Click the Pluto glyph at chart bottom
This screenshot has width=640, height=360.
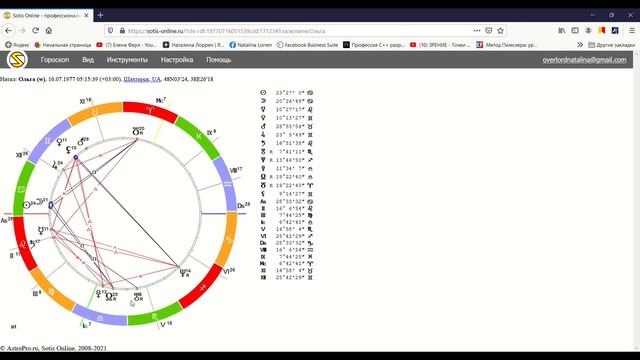(x=98, y=293)
